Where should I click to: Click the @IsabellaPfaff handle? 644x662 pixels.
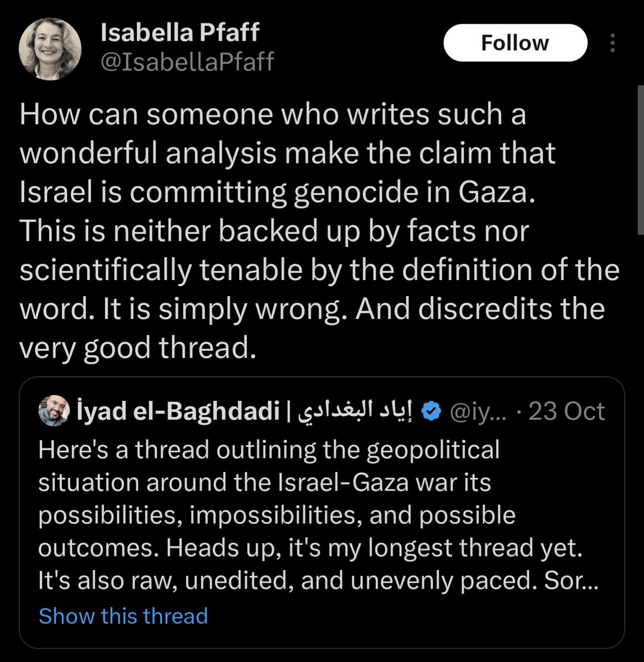[x=187, y=62]
